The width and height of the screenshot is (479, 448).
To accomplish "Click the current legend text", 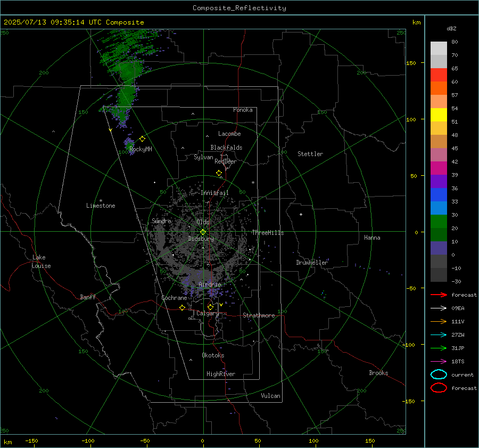I will pos(463,375).
